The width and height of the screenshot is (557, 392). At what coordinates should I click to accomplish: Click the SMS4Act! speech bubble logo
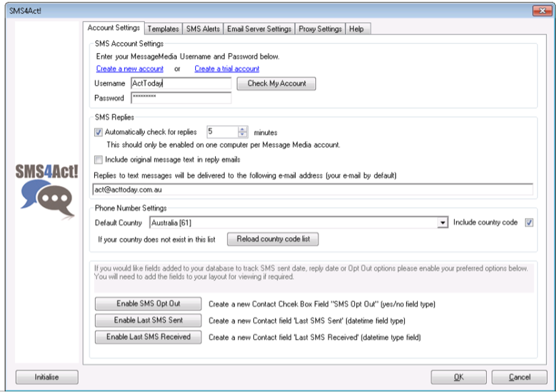point(47,191)
